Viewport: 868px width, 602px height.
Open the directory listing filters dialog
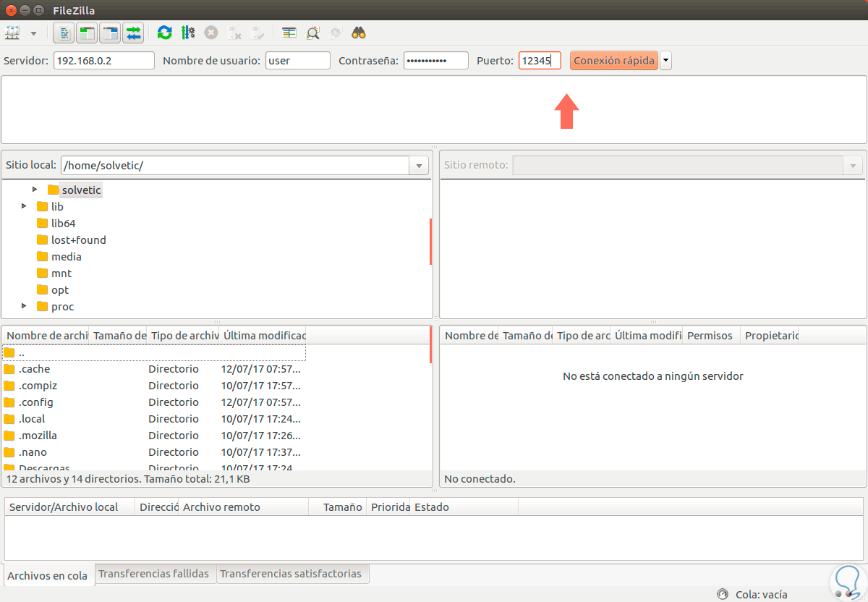tap(289, 33)
